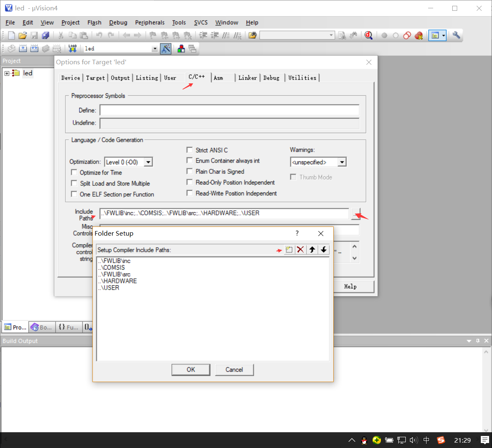Click the kill all breakpoints icon
This screenshot has height=448, width=492.
coord(419,36)
